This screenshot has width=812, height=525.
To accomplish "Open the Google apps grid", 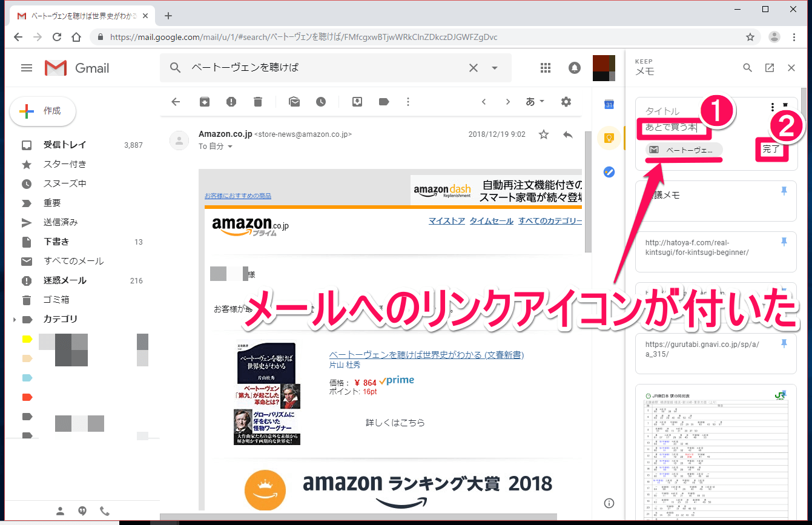I will (546, 68).
